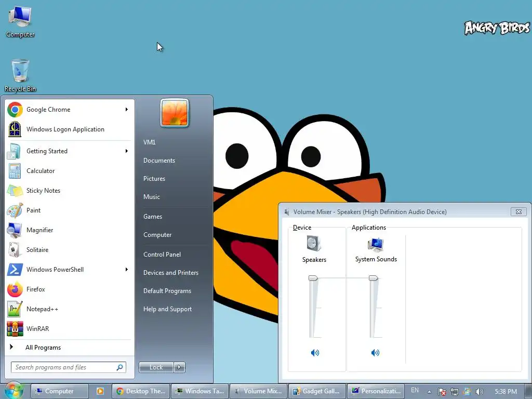Expand Google Chrome jump list arrow
The width and height of the screenshot is (532, 399).
point(127,109)
